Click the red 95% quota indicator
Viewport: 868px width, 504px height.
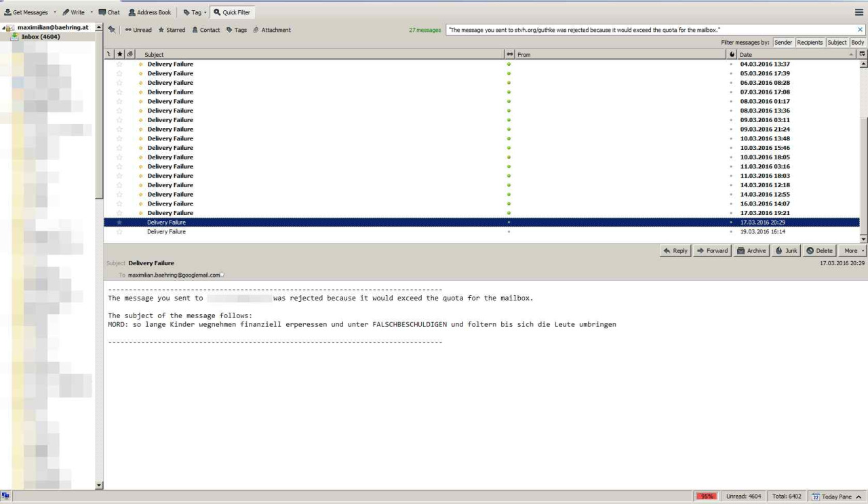point(707,497)
